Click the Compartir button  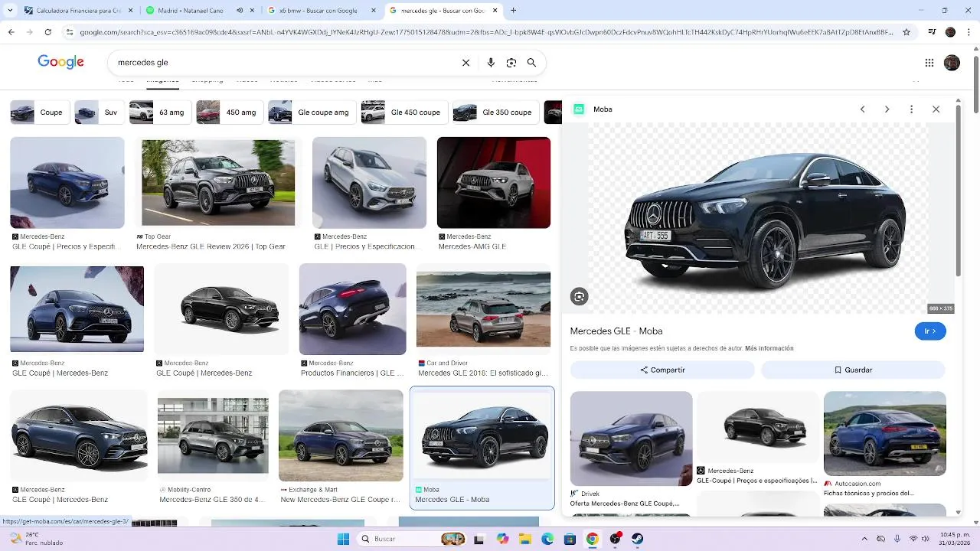point(662,370)
